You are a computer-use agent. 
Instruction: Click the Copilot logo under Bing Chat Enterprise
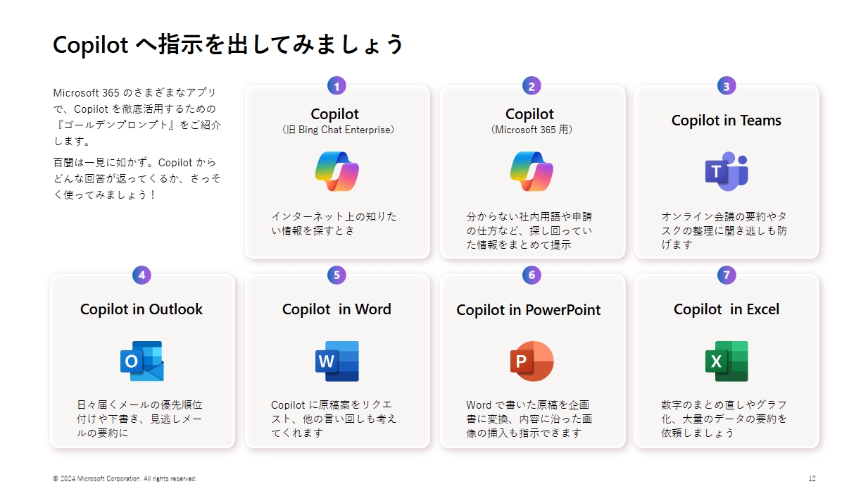(x=337, y=171)
